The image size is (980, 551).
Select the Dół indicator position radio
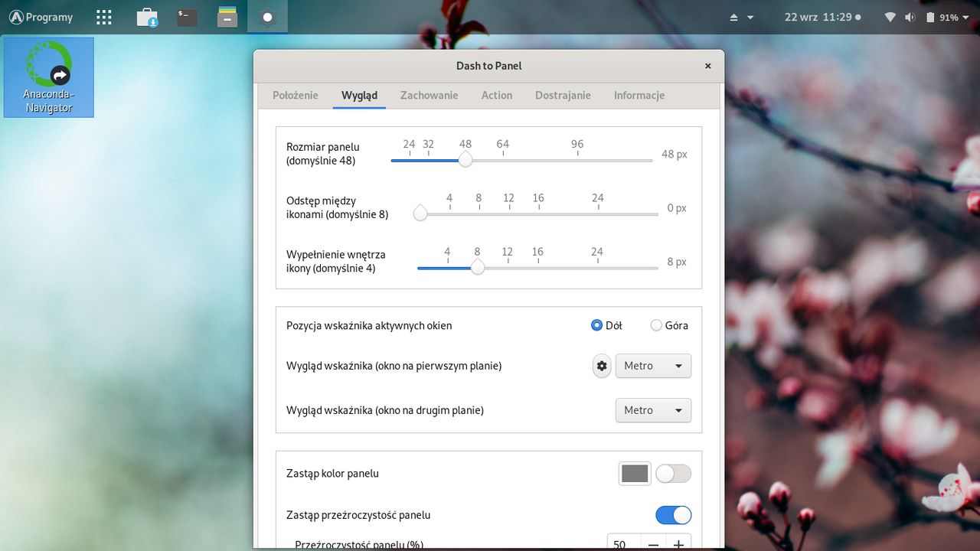tap(597, 325)
